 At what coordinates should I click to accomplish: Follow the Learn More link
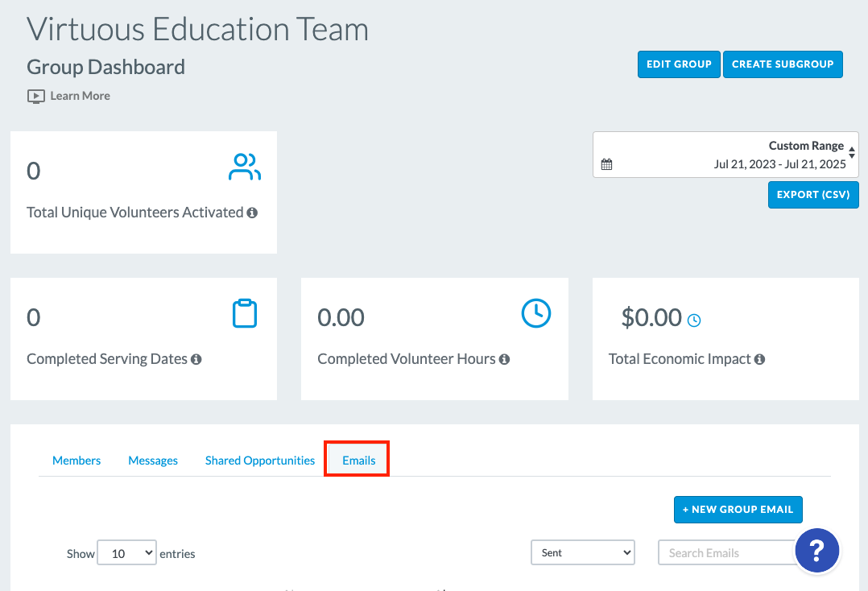point(81,96)
